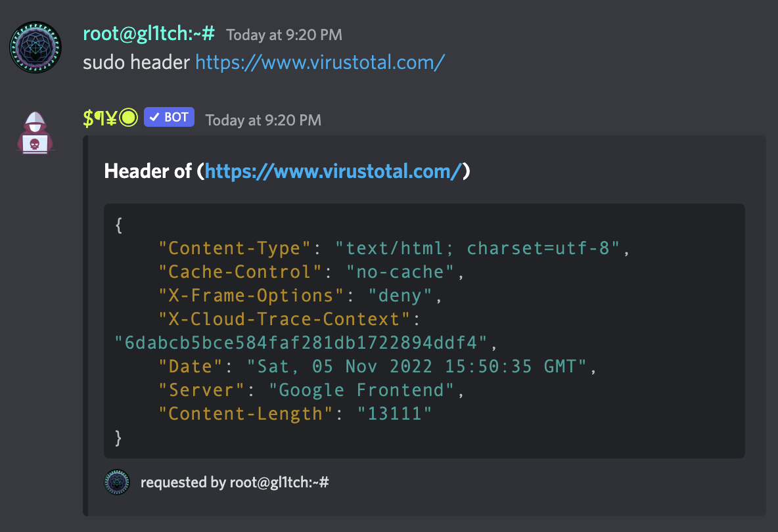Image resolution: width=778 pixels, height=532 pixels.
Task: Click the "sudo header" command text
Action: click(137, 62)
